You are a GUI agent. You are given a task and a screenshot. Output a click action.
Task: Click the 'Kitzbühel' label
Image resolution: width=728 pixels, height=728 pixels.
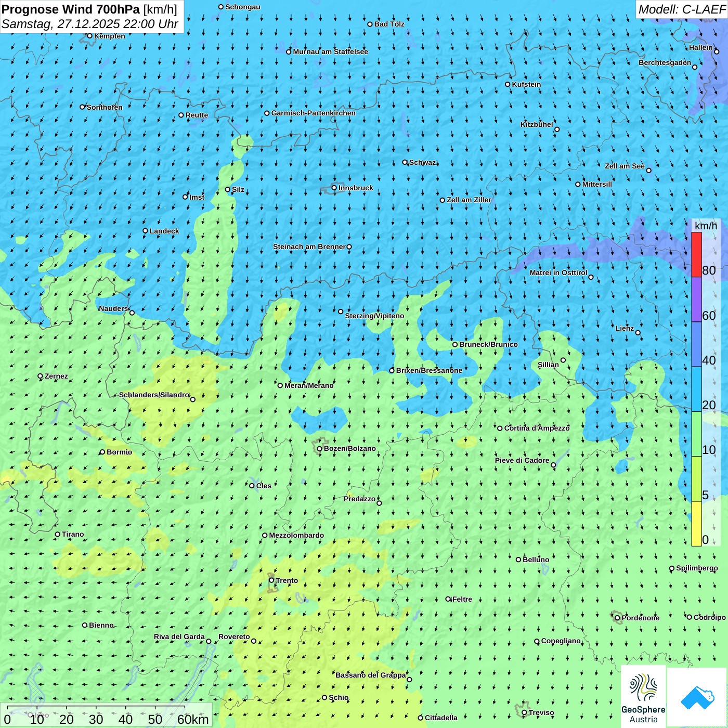coord(537,124)
